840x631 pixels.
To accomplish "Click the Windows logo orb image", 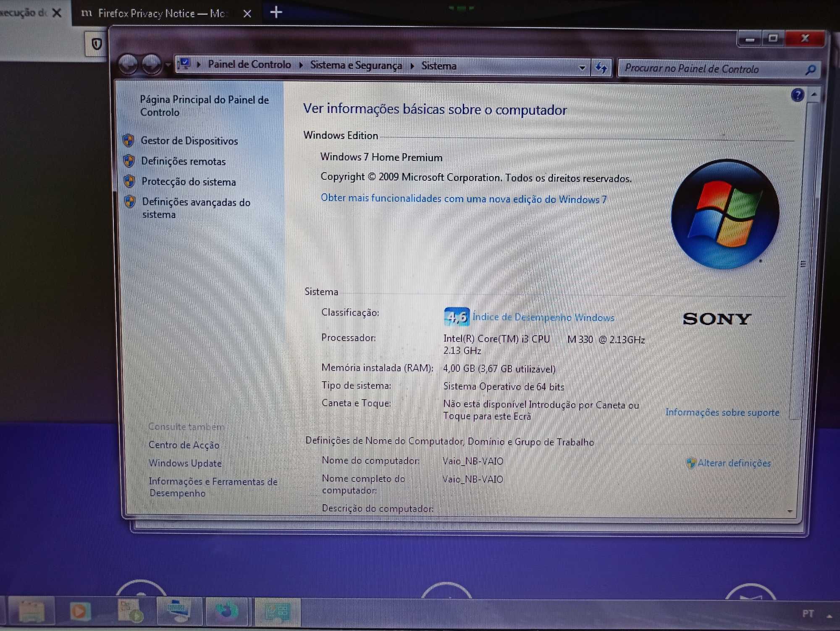I will 725,214.
